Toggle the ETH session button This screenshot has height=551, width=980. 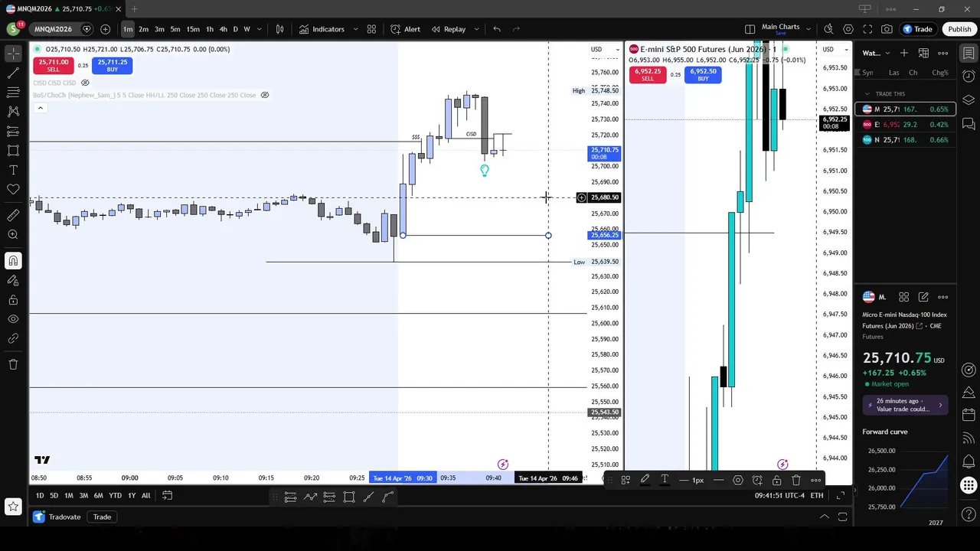817,495
